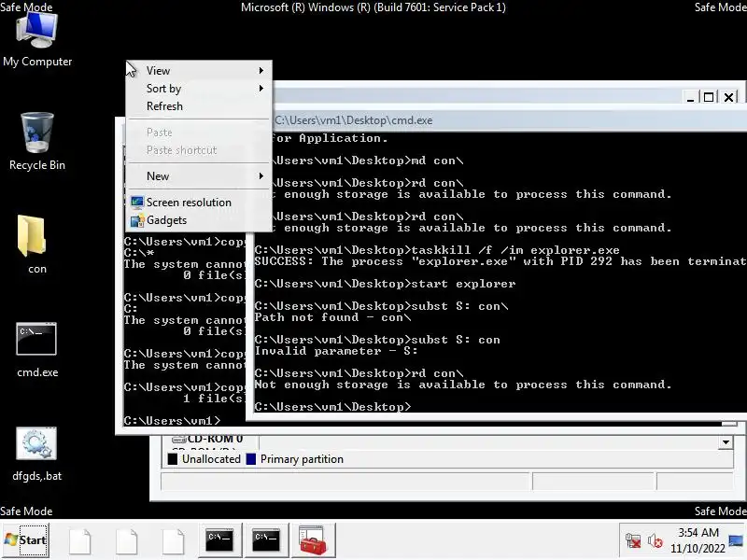Click the start explorer command line
747x560 pixels.
tap(385, 284)
